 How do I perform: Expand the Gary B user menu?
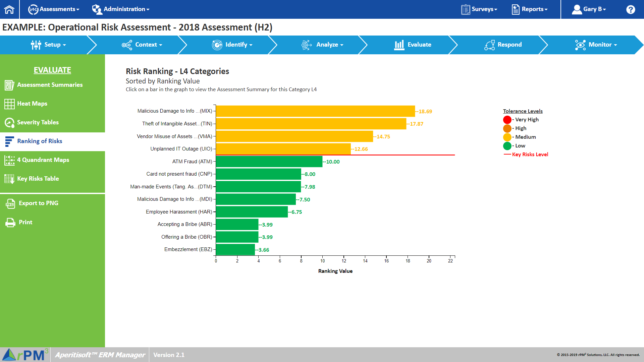(589, 9)
